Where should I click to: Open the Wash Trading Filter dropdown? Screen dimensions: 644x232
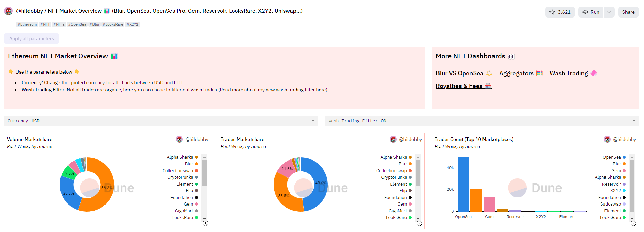[482, 121]
